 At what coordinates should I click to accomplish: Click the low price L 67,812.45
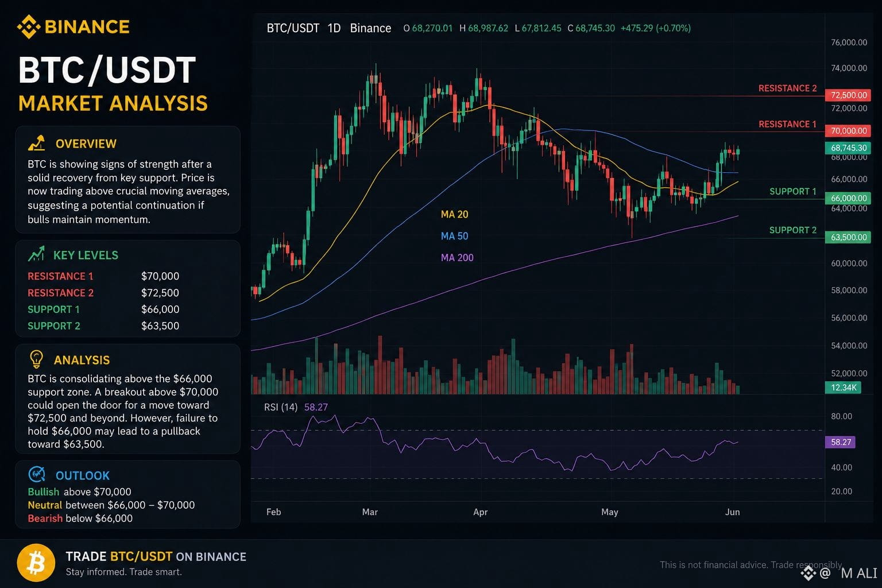pos(537,28)
